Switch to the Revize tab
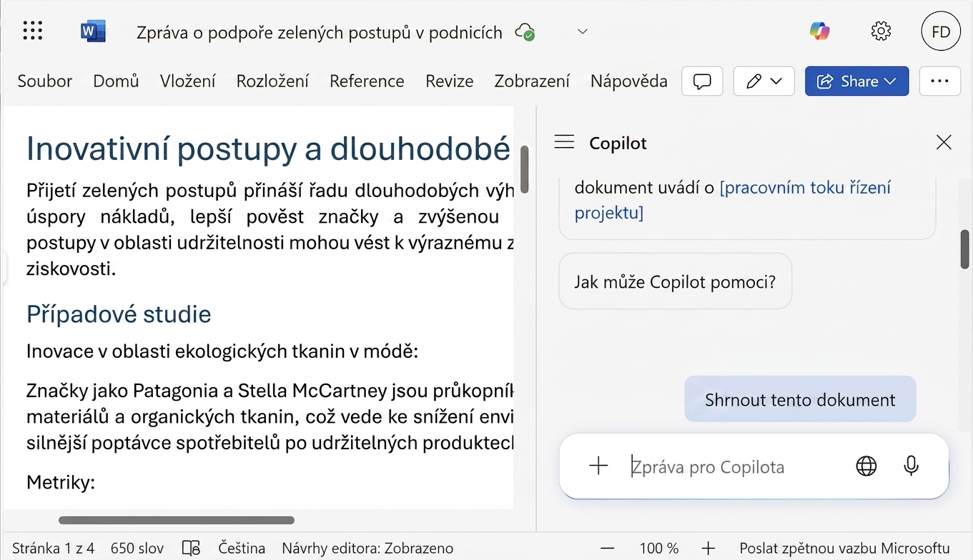This screenshot has height=560, width=973. point(449,81)
